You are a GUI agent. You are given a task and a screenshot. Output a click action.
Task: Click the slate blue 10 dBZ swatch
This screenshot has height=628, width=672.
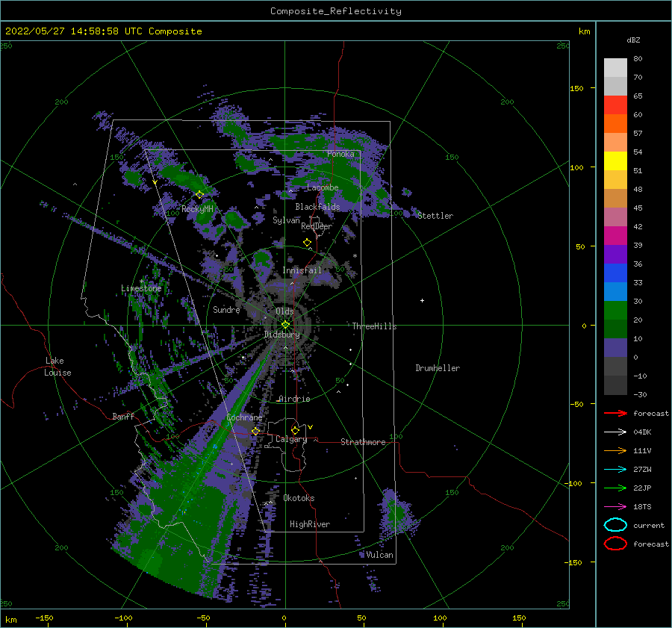click(x=615, y=348)
